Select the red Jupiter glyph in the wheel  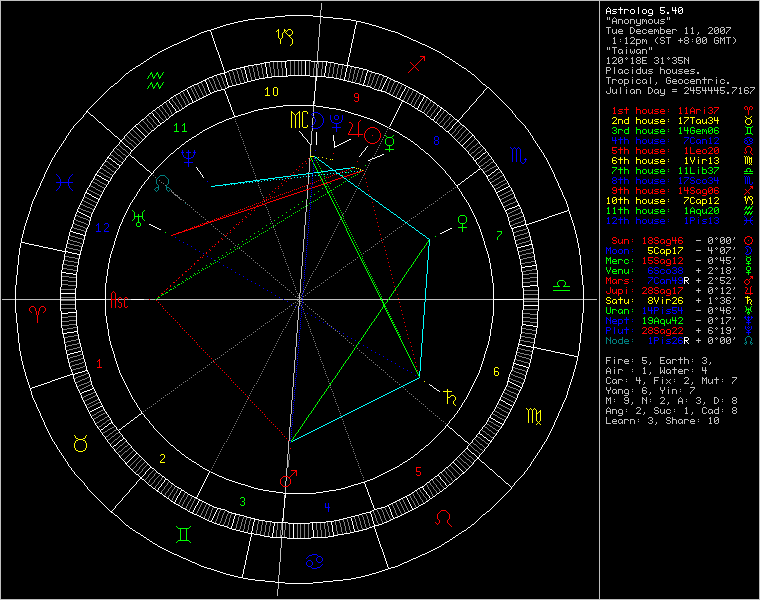(355, 129)
